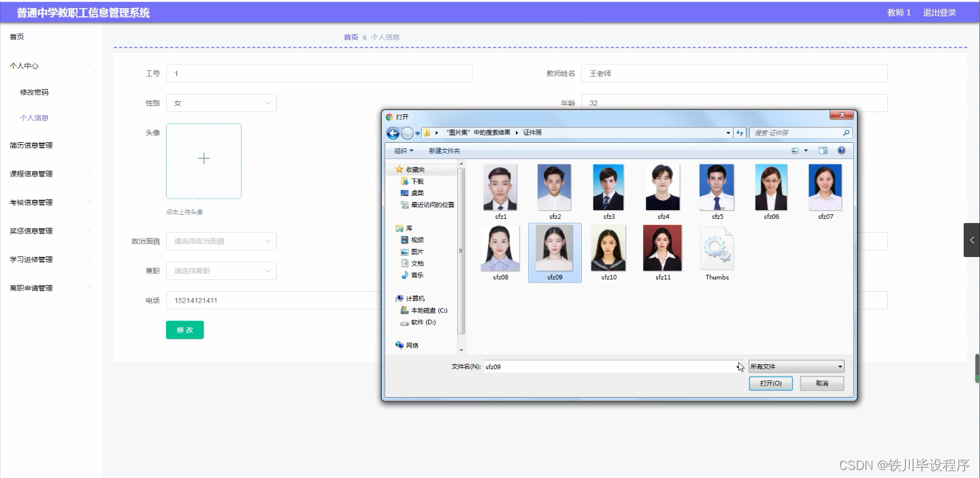Click the green 修改 button

tap(184, 330)
